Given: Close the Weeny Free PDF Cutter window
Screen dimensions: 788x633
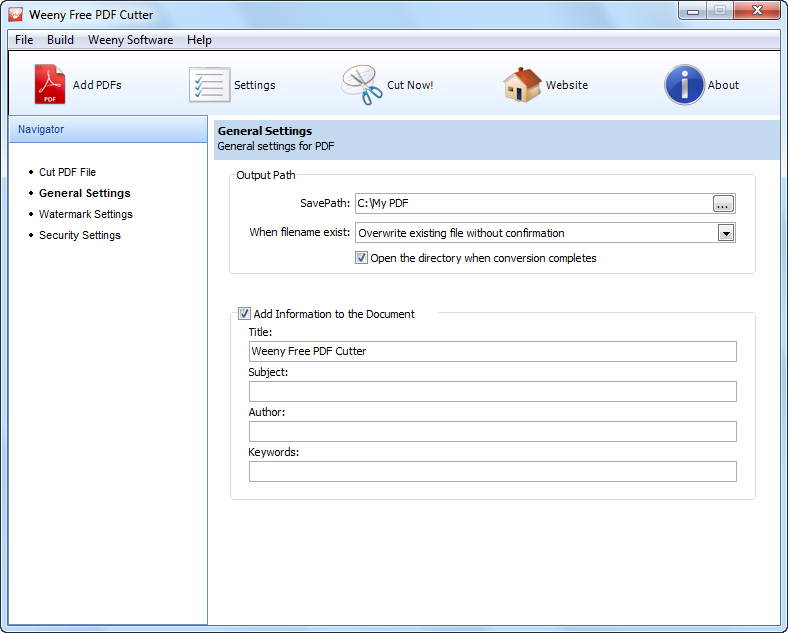Looking at the screenshot, I should click(x=757, y=11).
